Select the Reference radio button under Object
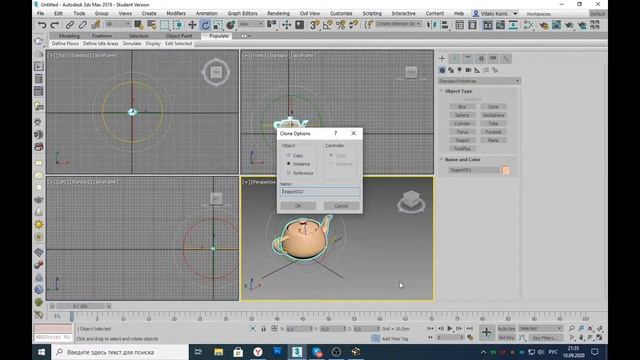Screen dimensions: 640x360 [x=289, y=173]
